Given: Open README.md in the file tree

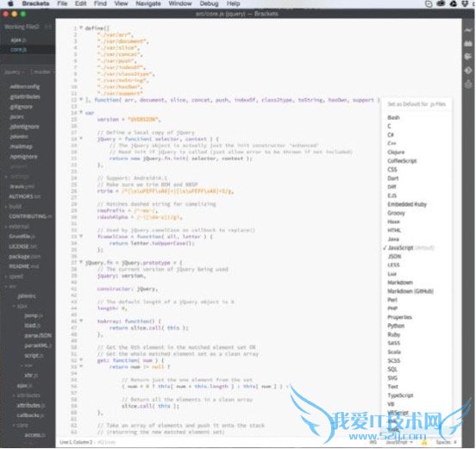Looking at the screenshot, I should pos(23,266).
